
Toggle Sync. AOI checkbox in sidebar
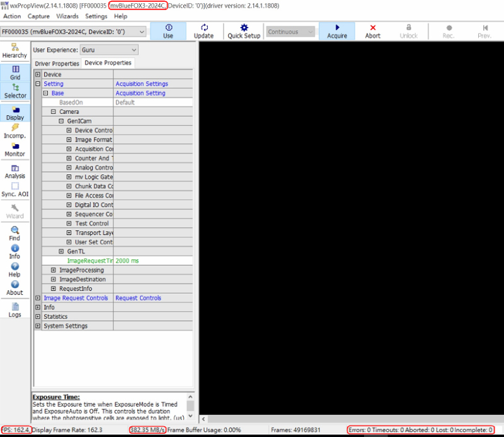click(x=15, y=186)
